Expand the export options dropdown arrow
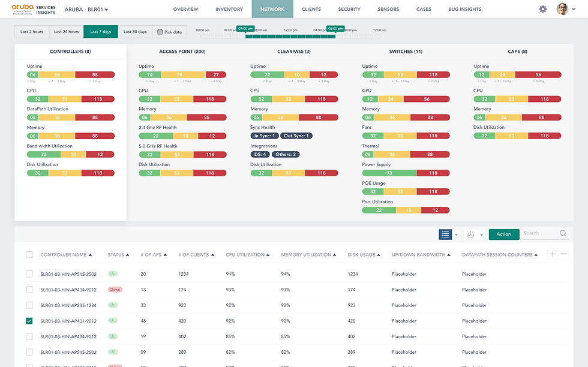Image resolution: width=588 pixels, height=367 pixels. (481, 235)
